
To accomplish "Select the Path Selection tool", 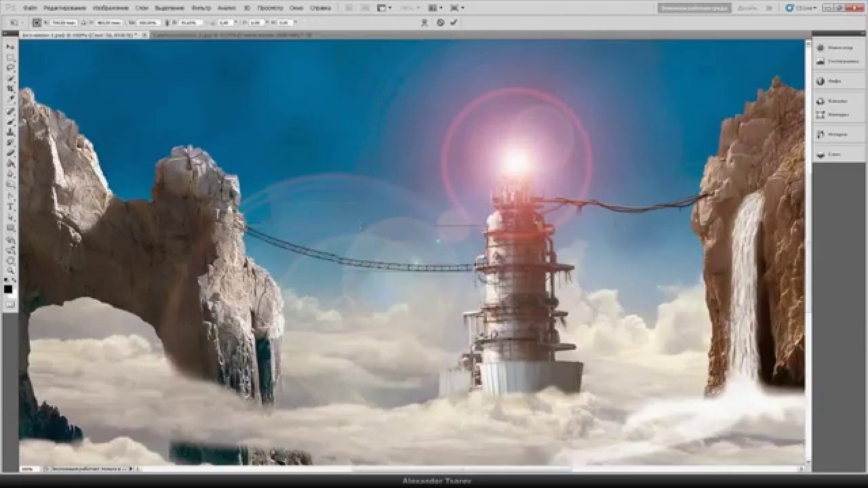I will [10, 217].
